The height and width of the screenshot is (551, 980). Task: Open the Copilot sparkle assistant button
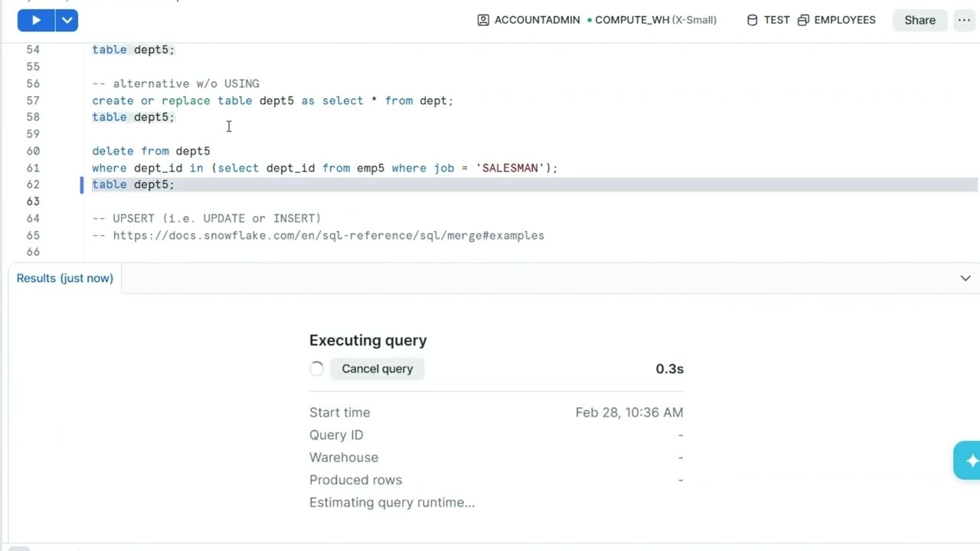[x=969, y=461]
